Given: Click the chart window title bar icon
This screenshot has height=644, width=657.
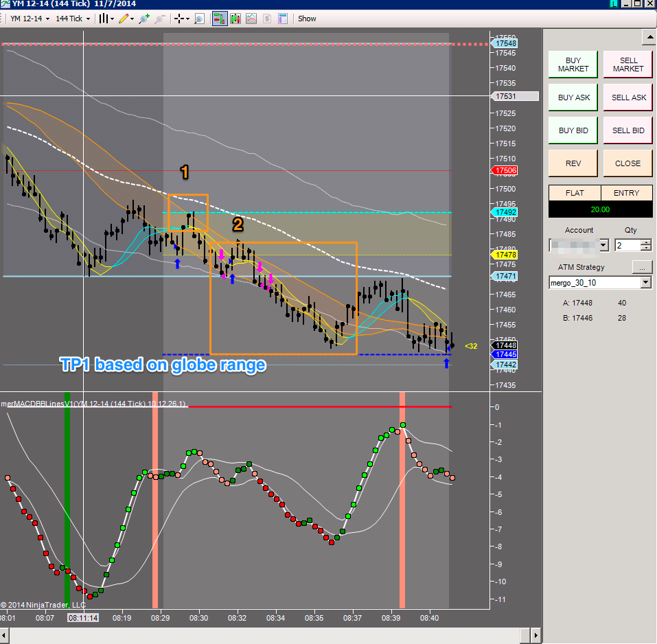Looking at the screenshot, I should (x=5, y=3).
